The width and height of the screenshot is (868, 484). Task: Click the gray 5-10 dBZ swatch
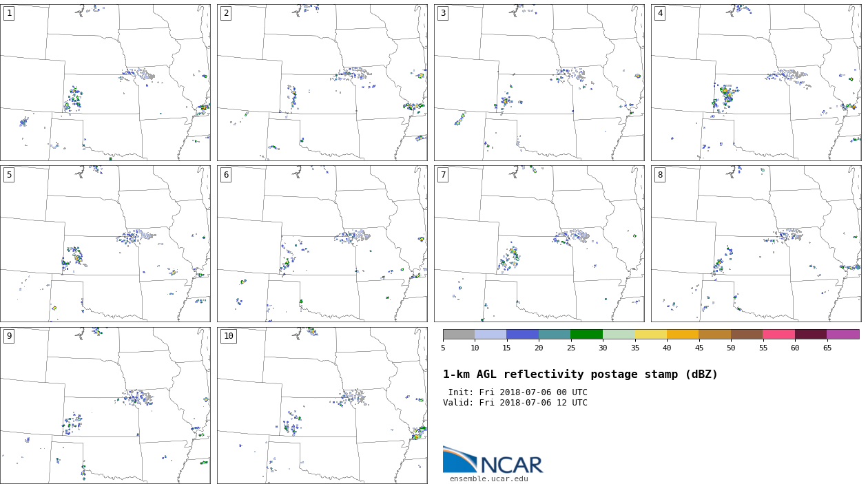coord(459,334)
